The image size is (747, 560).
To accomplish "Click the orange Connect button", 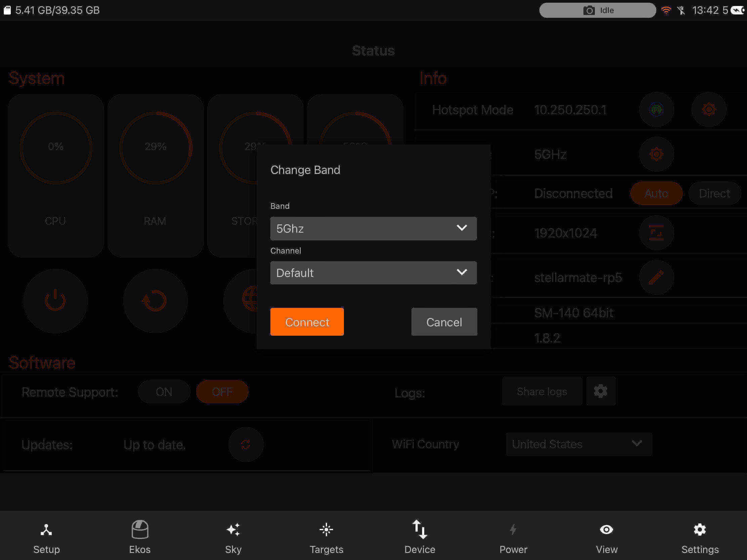I will pyautogui.click(x=307, y=322).
